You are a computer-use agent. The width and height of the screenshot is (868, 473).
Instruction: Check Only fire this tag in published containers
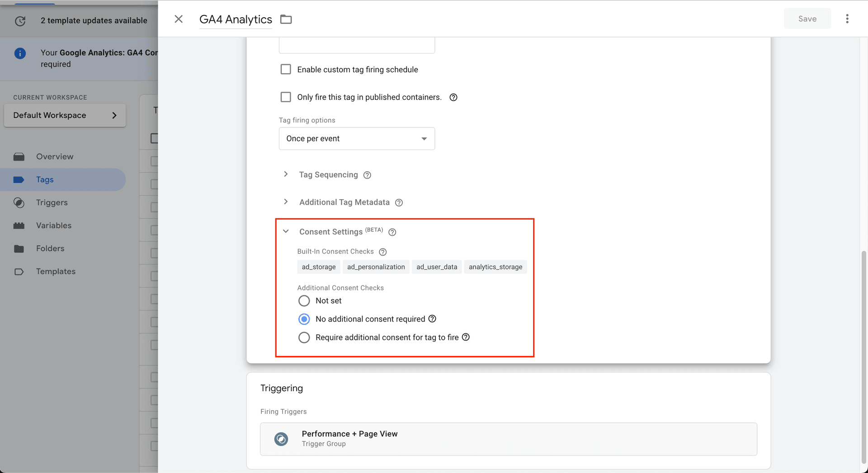(286, 97)
